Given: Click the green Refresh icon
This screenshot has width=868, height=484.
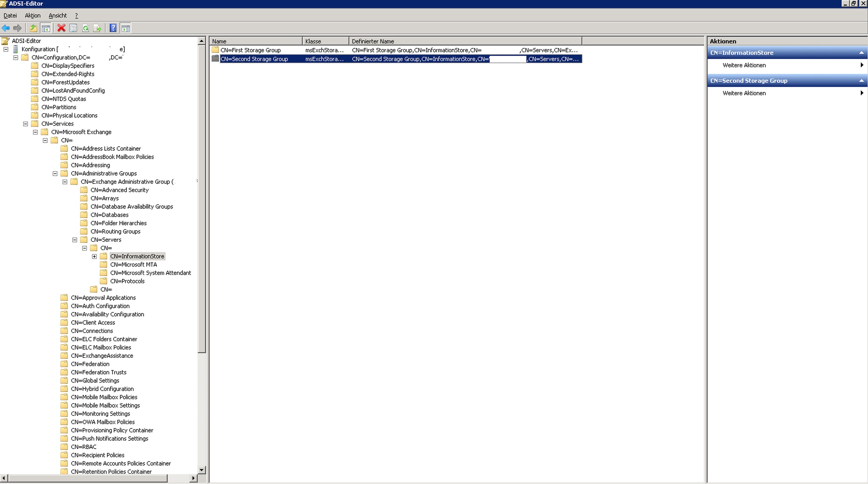Looking at the screenshot, I should 85,28.
